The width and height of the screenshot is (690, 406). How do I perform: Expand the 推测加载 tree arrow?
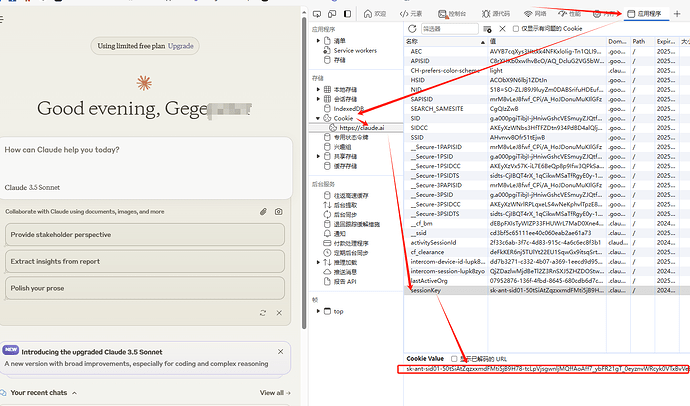pos(318,262)
